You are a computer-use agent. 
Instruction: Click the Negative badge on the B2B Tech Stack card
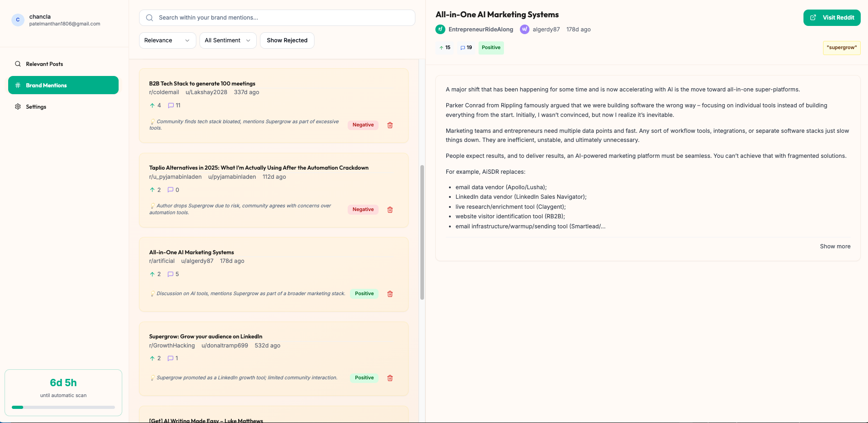pos(363,125)
